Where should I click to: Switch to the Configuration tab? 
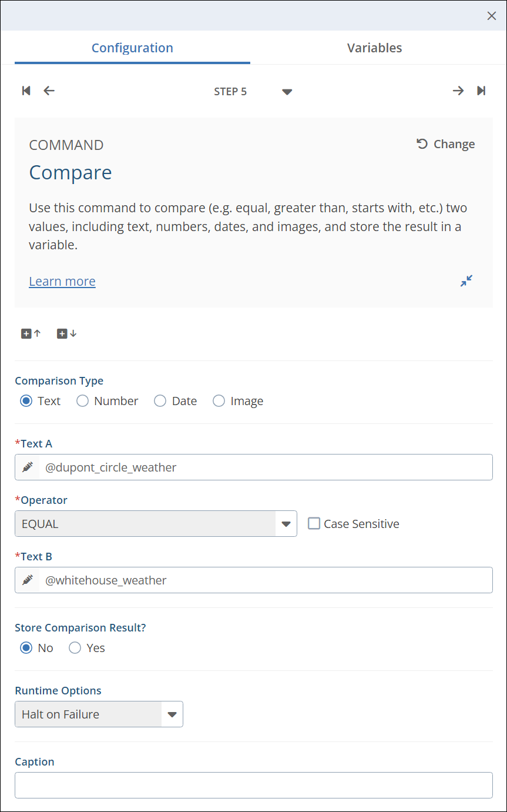(x=132, y=48)
